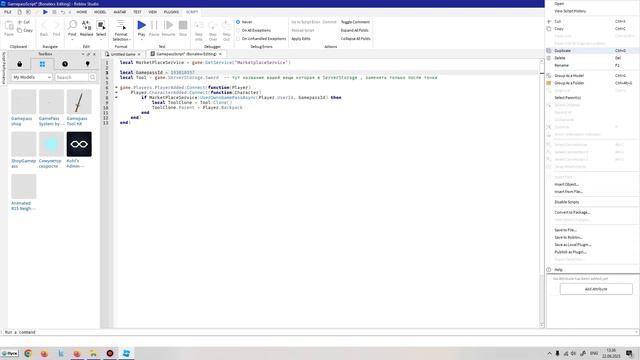
Task: Choose Duplicate in the context menu
Action: click(592, 51)
